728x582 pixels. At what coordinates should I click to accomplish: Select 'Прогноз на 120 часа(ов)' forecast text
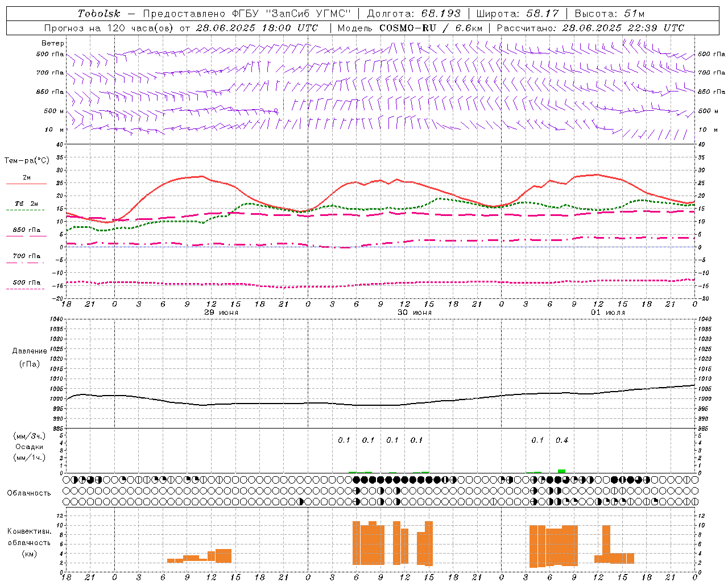(x=109, y=28)
